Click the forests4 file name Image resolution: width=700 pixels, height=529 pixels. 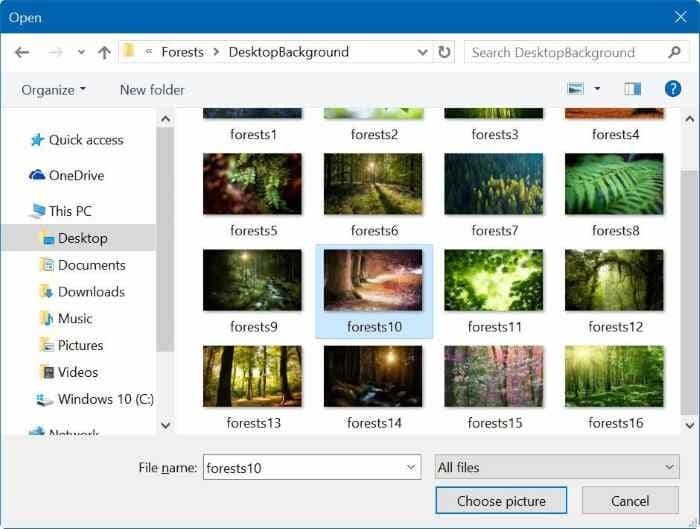[x=616, y=134]
